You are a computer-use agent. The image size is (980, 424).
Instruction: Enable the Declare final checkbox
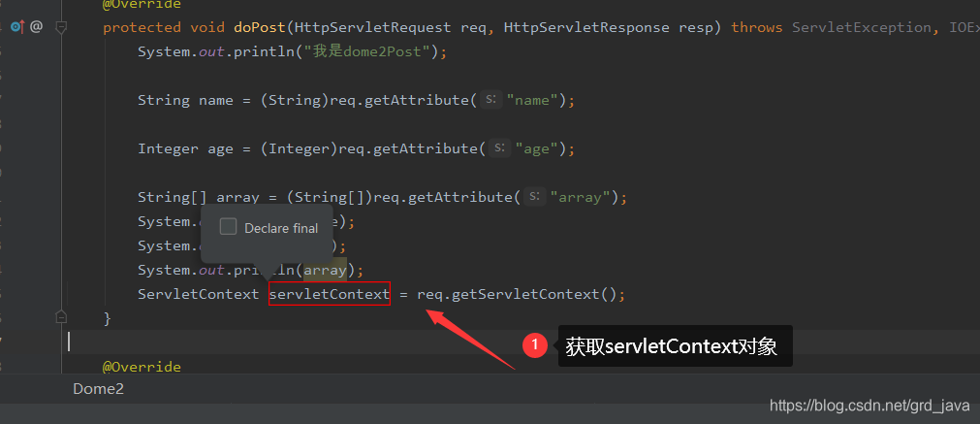tap(228, 227)
